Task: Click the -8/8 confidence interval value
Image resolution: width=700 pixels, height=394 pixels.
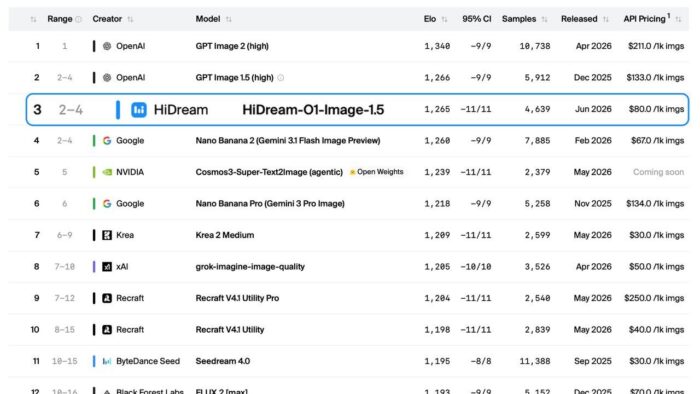Action: (x=481, y=361)
